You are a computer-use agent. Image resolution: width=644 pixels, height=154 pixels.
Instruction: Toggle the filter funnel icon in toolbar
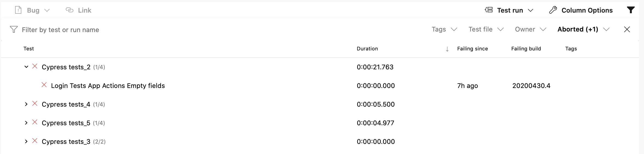(631, 10)
